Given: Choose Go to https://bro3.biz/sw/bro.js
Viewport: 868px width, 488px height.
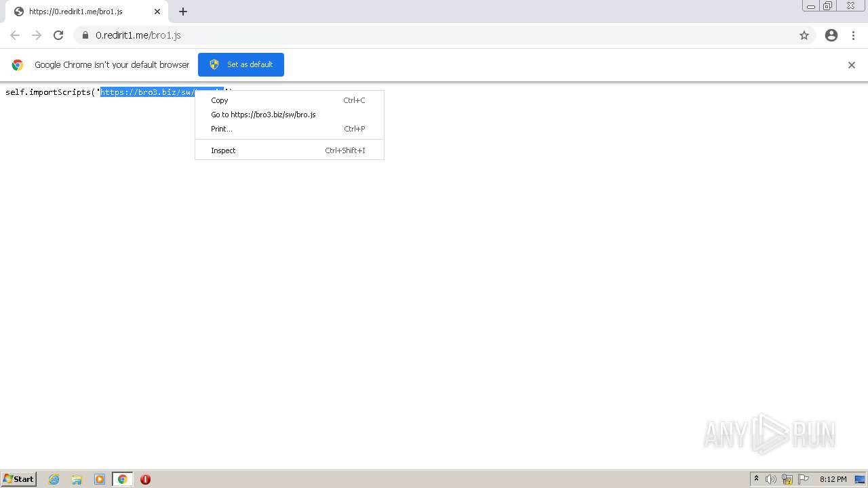Looking at the screenshot, I should pos(290,115).
